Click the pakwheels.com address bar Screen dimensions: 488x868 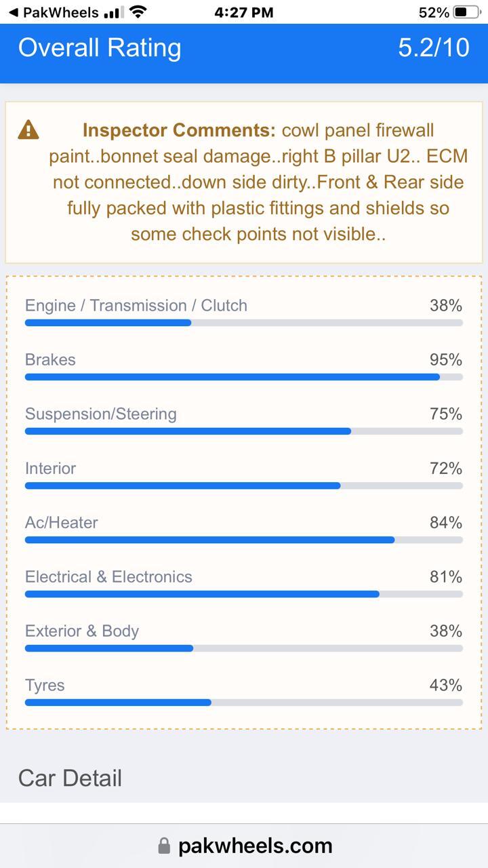(244, 846)
